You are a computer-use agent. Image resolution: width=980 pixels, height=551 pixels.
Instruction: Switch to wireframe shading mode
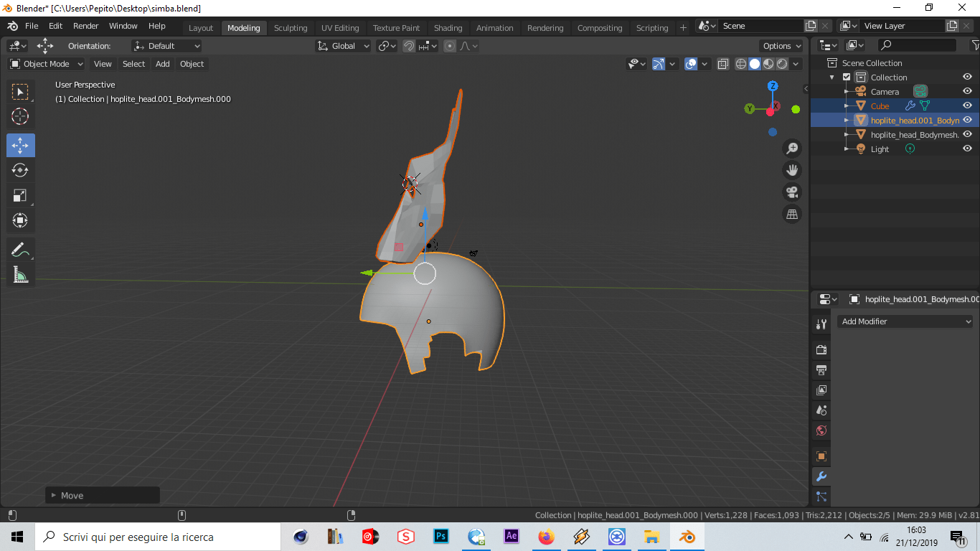click(741, 64)
